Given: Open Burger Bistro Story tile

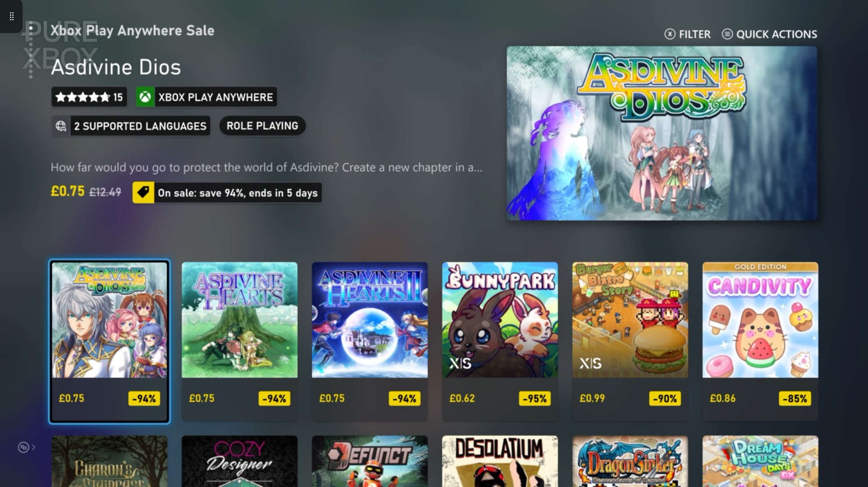Looking at the screenshot, I should pyautogui.click(x=630, y=342).
